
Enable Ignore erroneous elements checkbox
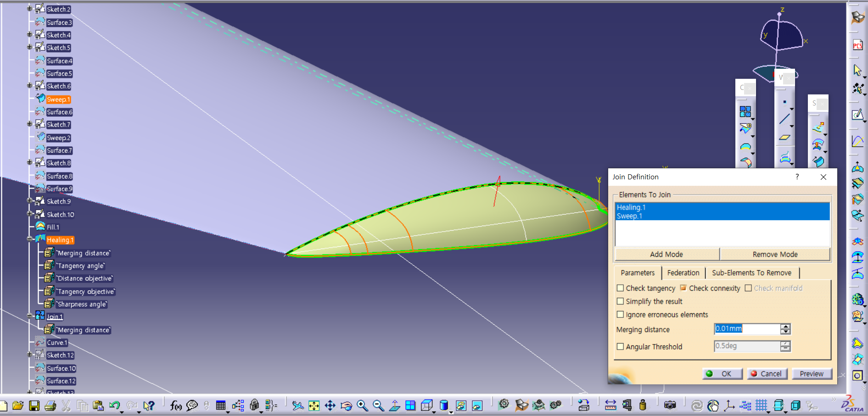coord(620,315)
